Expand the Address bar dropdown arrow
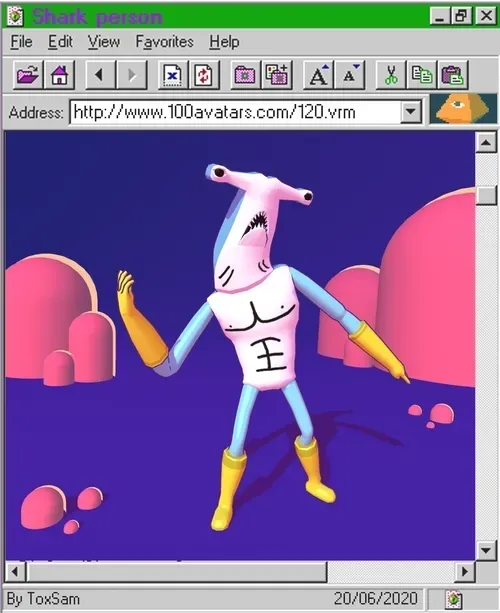 [410, 112]
